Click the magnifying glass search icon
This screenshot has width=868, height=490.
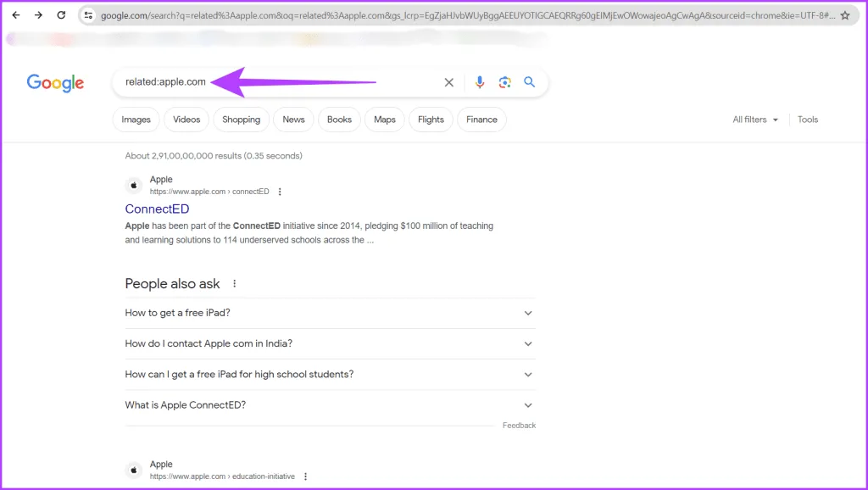tap(530, 82)
